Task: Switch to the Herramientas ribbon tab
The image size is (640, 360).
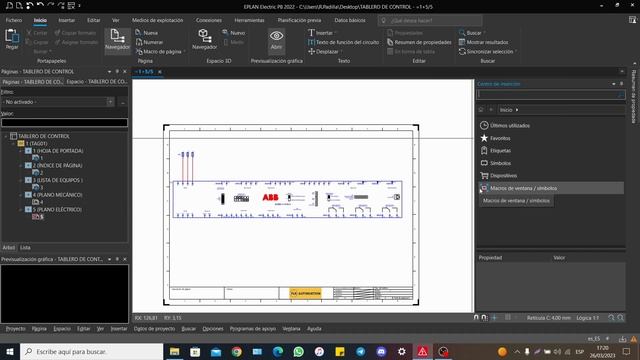Action: [x=249, y=20]
